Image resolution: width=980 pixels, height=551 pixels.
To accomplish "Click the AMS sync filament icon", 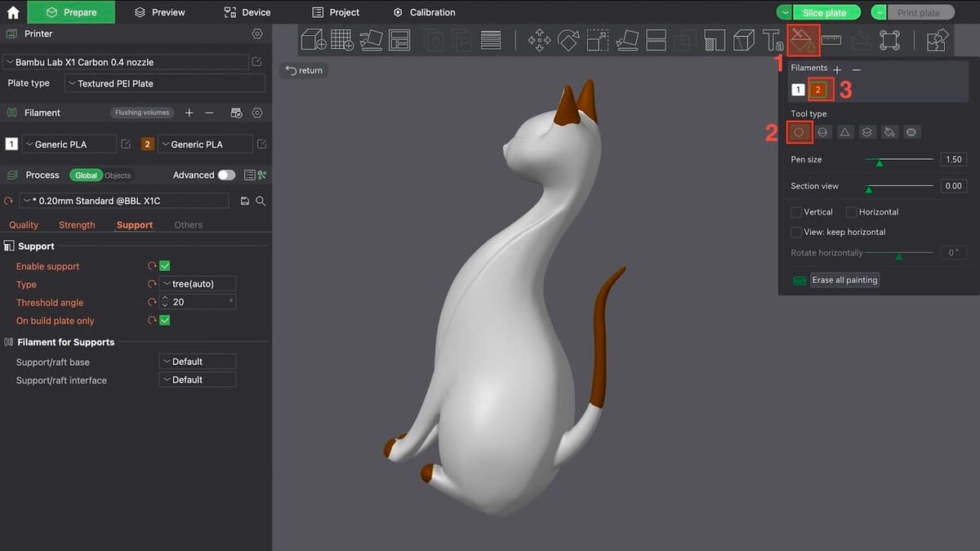I will (x=236, y=113).
